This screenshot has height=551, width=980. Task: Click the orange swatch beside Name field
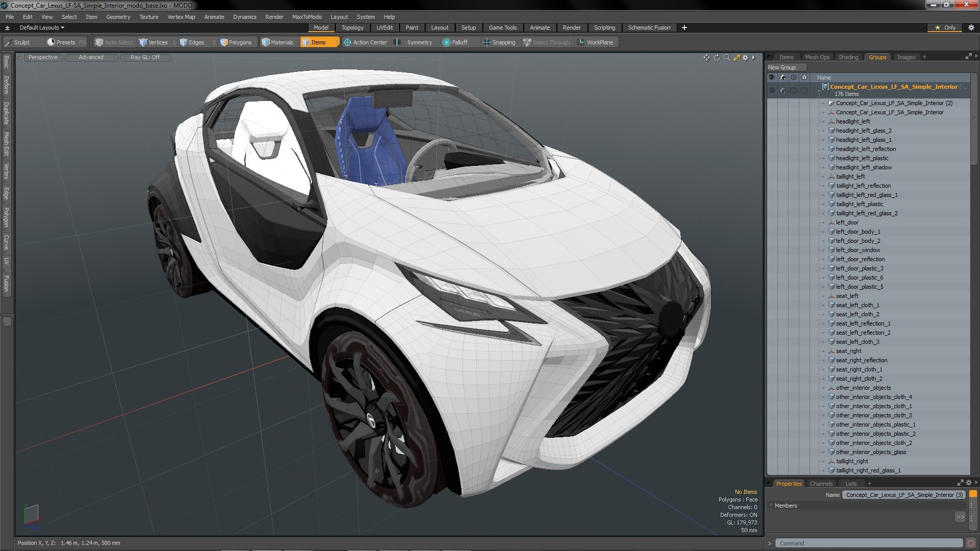pyautogui.click(x=973, y=494)
